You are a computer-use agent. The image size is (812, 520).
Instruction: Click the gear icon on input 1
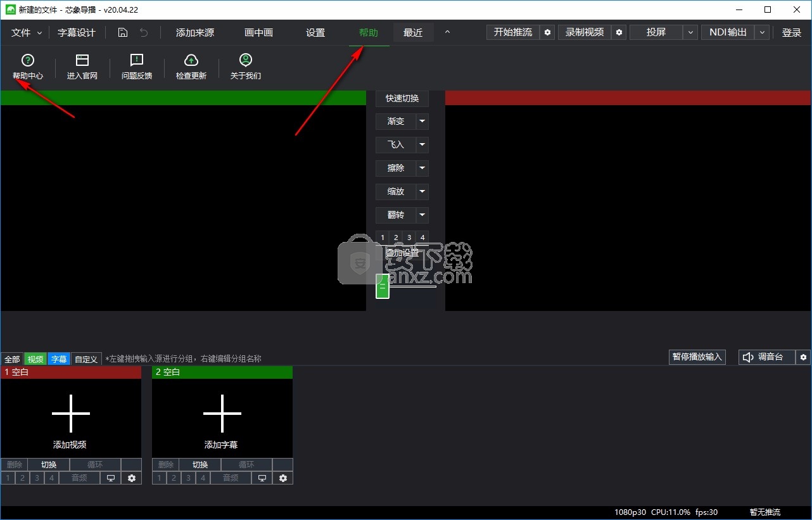[132, 478]
